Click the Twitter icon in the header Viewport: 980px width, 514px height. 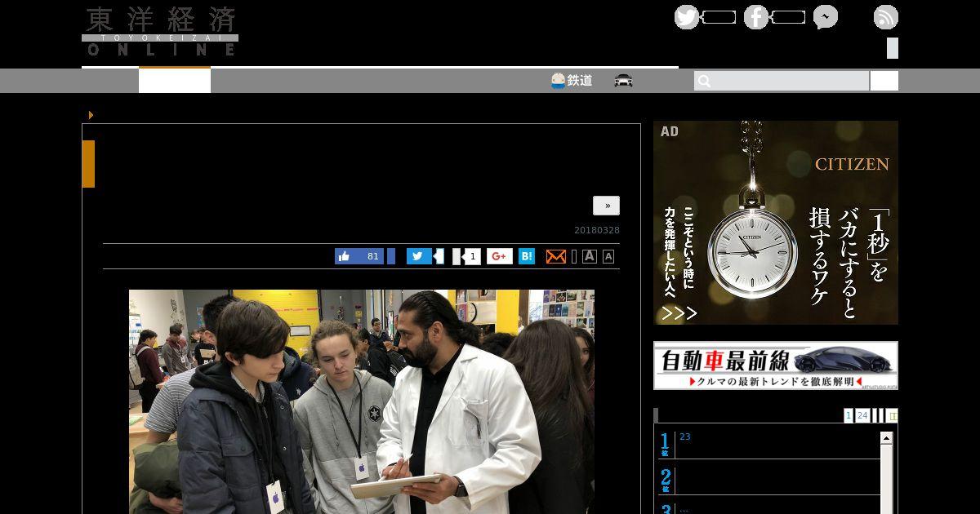(686, 17)
